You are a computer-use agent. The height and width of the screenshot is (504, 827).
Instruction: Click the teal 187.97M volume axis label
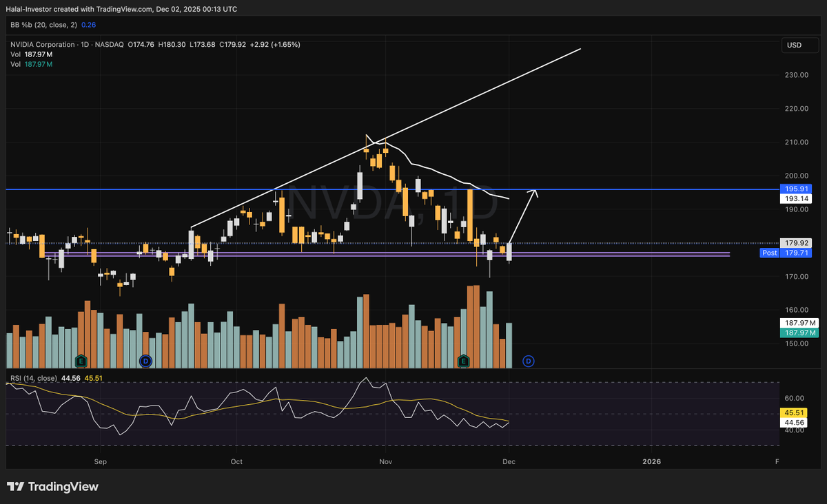[x=798, y=333]
